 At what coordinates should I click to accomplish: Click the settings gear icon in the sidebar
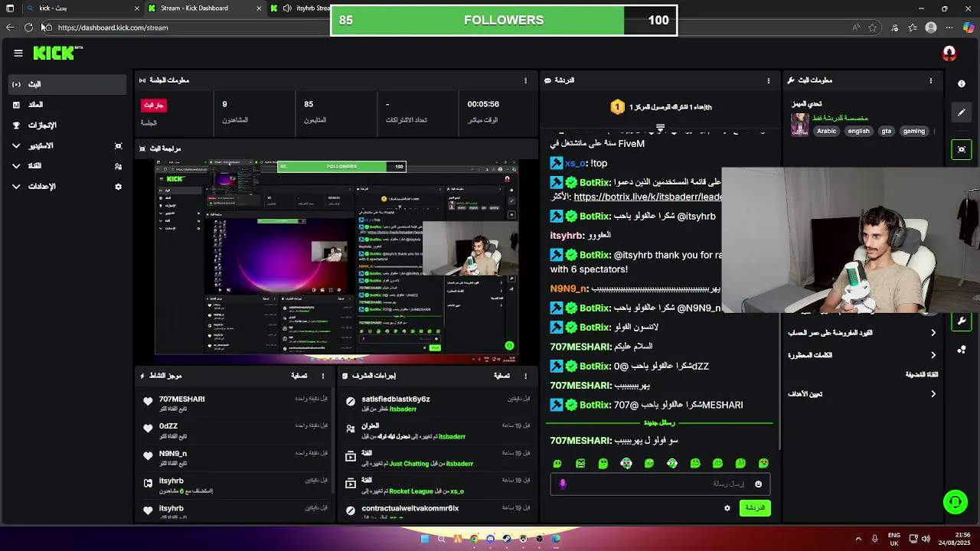tap(118, 187)
